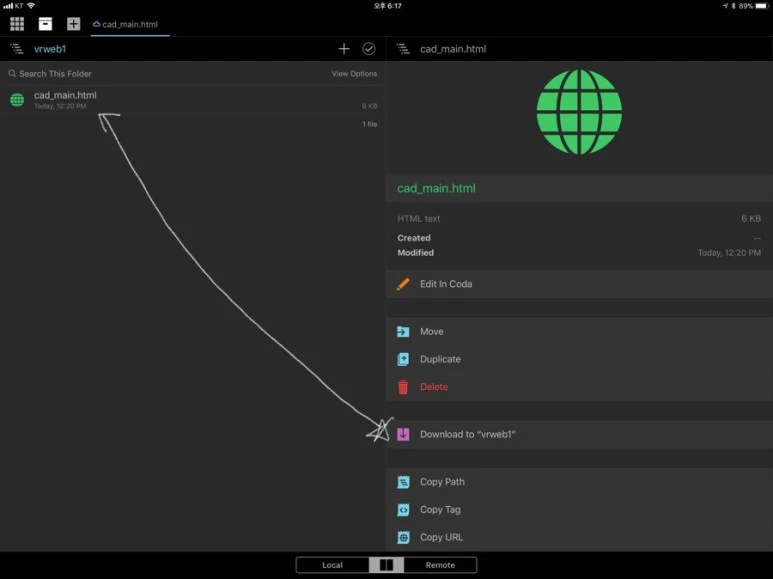The height and width of the screenshot is (579, 773).
Task: Open the sites grid view icon
Action: pos(17,24)
